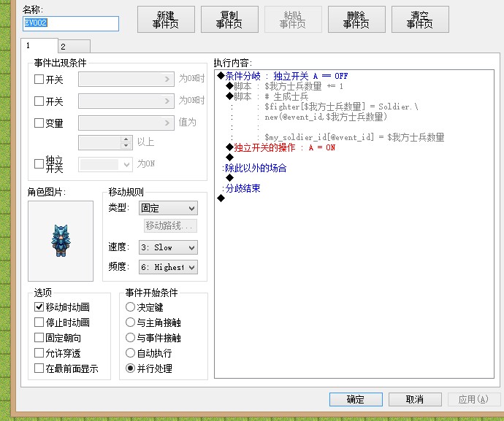Image resolution: width=504 pixels, height=421 pixels.
Task: Click the 清空事件页 button
Action: (x=420, y=19)
